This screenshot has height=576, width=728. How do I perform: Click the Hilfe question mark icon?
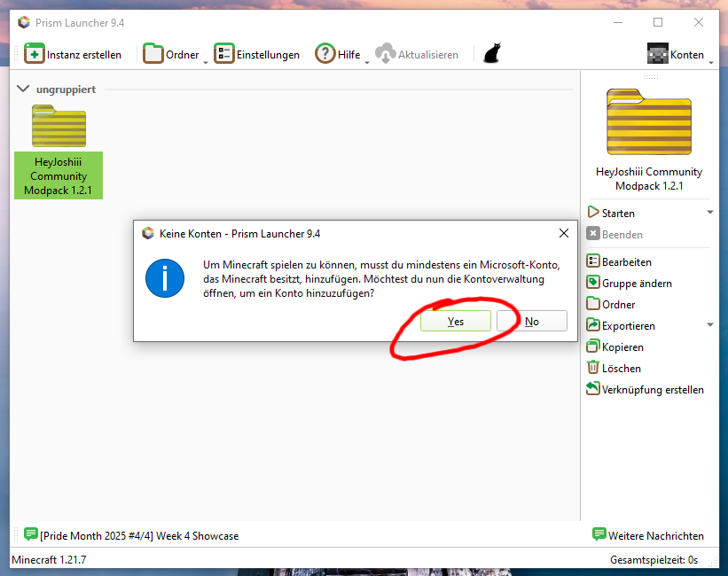(x=325, y=54)
